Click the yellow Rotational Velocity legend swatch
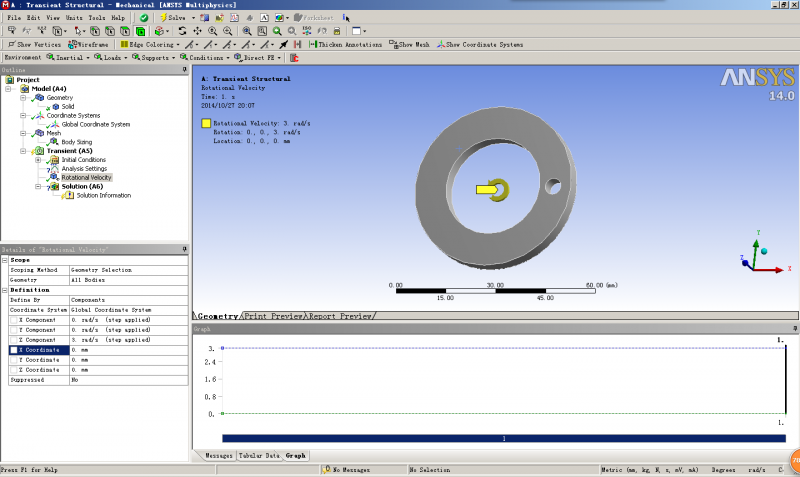 coord(206,123)
